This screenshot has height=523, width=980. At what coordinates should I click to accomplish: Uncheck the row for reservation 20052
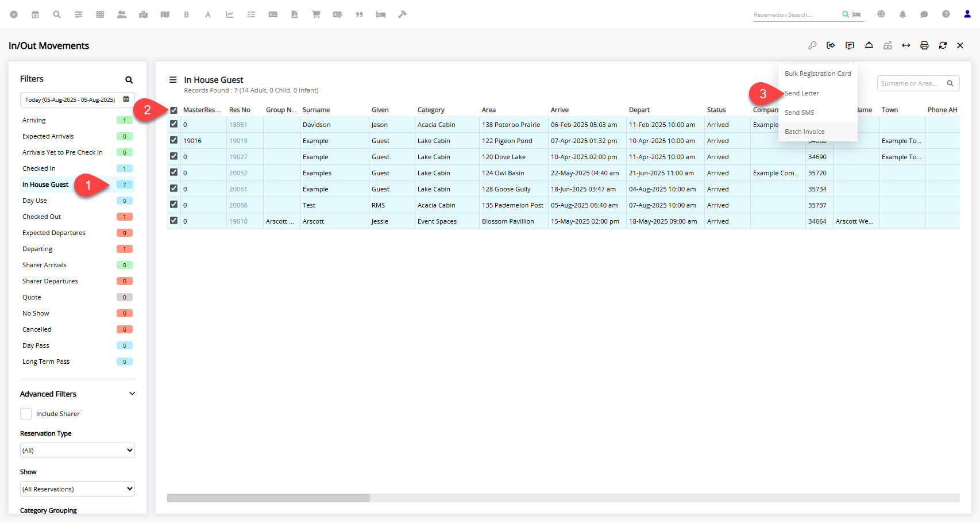click(x=173, y=172)
